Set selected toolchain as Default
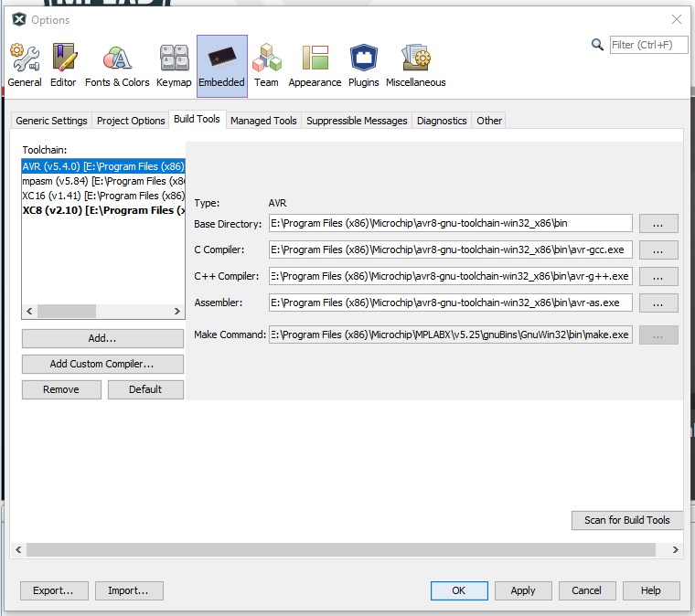Viewport: 695px width, 616px height. click(x=145, y=389)
